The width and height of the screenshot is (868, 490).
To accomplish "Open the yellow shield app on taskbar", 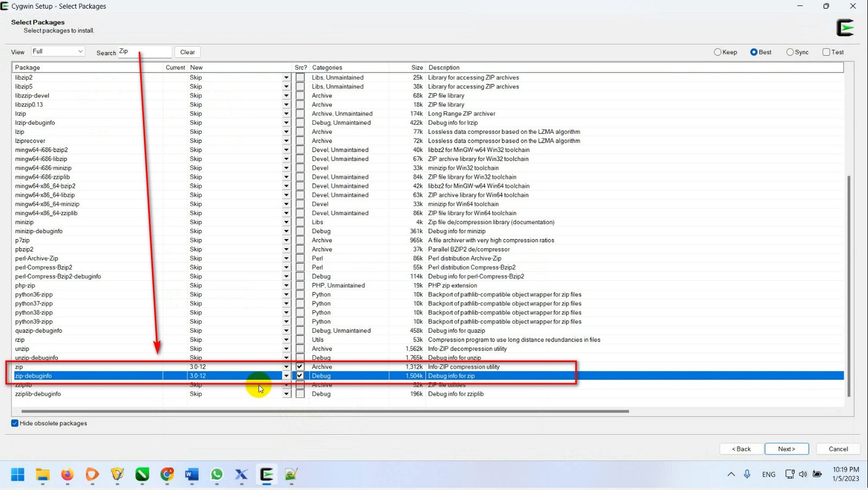I will click(x=117, y=474).
